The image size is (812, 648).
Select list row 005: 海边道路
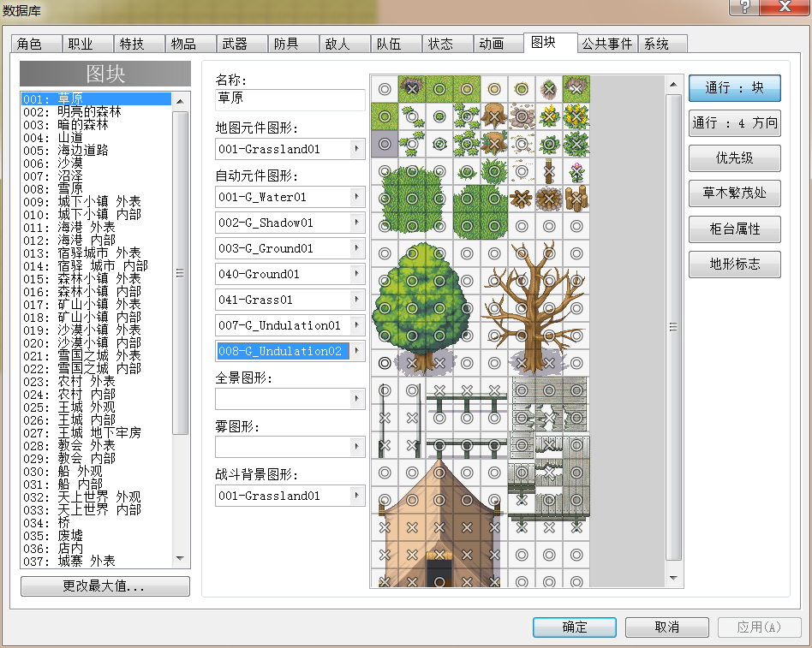point(96,150)
